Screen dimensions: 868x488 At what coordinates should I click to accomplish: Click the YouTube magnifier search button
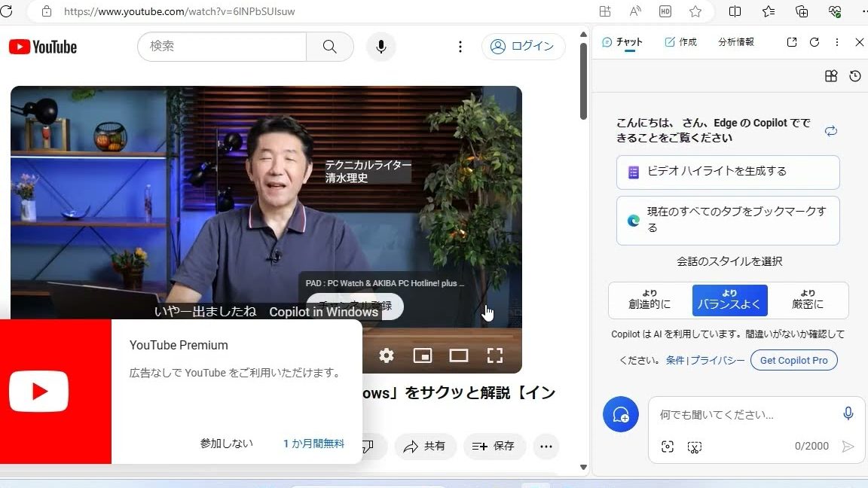click(x=330, y=47)
